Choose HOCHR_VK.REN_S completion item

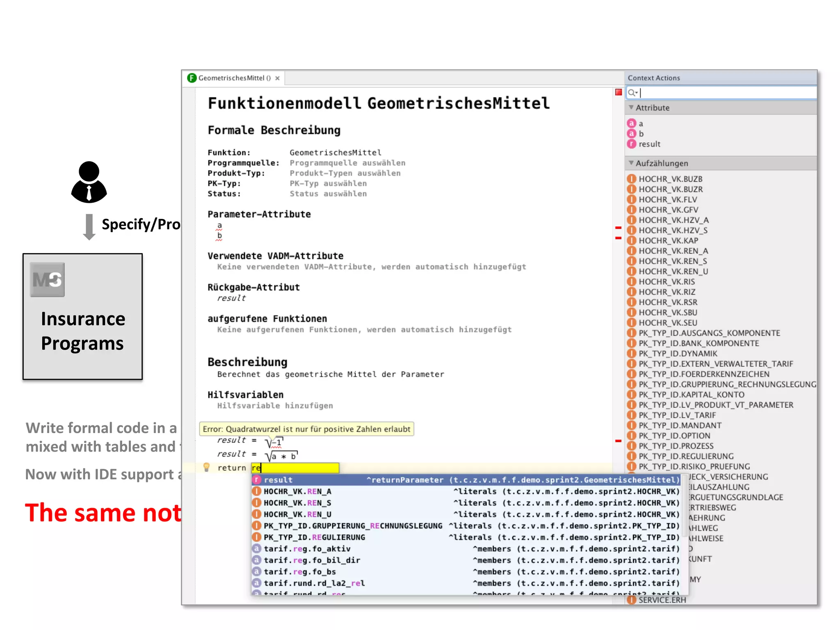tap(466, 503)
